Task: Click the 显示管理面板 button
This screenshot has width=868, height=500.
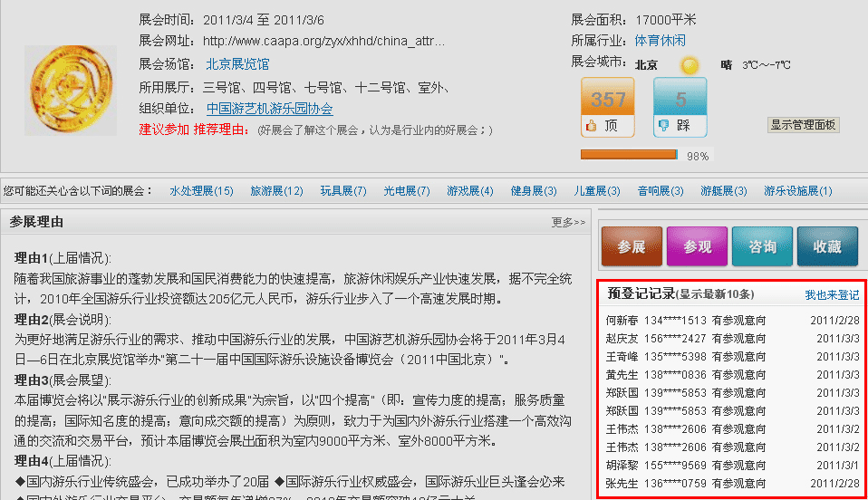Action: pos(803,125)
